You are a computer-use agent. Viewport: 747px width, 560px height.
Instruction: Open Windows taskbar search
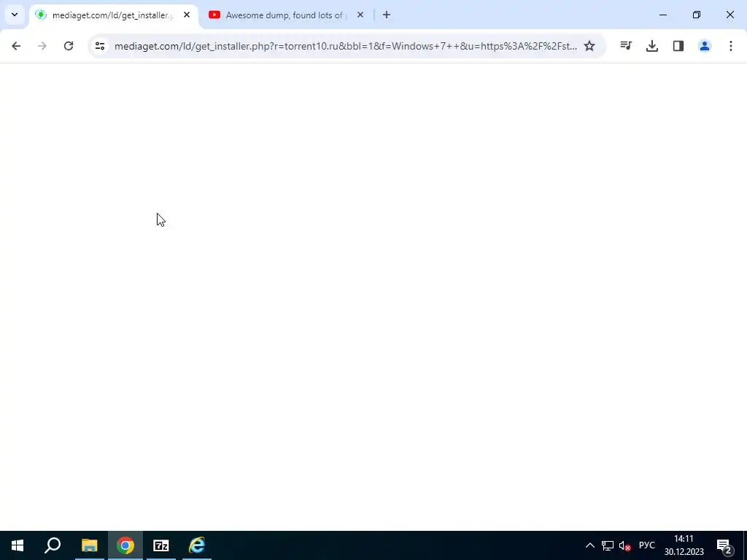[53, 545]
